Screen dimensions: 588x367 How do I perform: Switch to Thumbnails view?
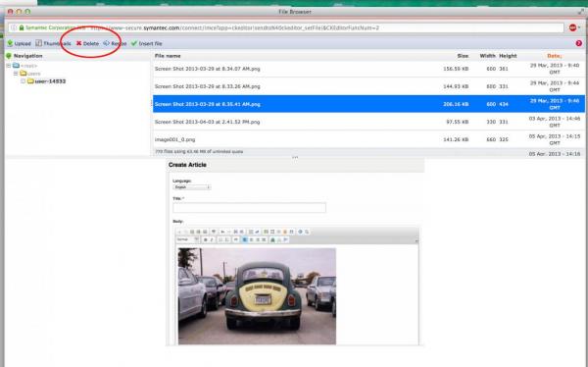pyautogui.click(x=53, y=43)
